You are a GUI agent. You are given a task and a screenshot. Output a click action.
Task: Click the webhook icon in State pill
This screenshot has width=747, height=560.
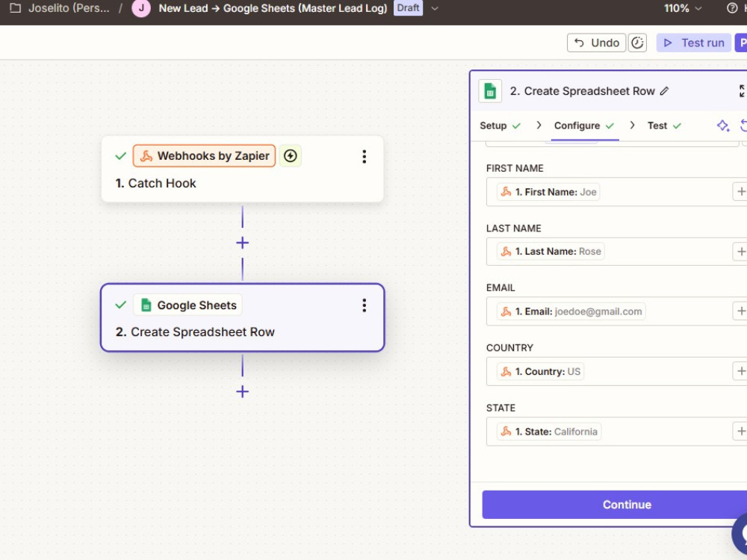pyautogui.click(x=506, y=432)
